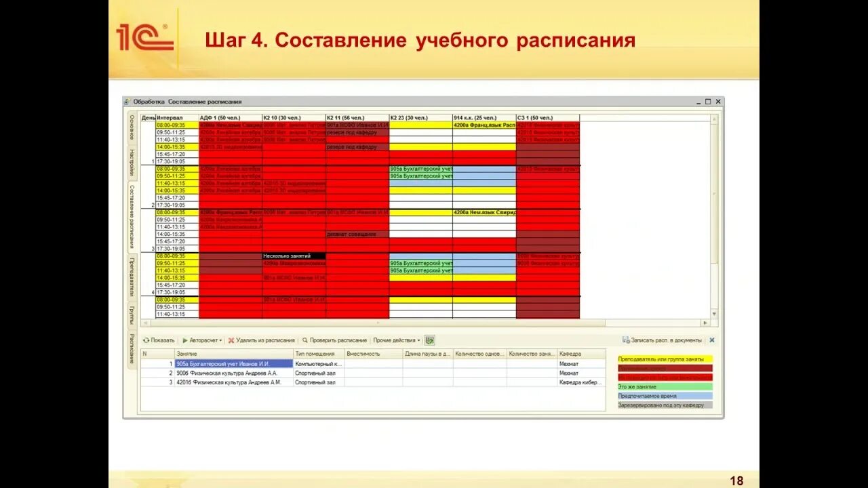The image size is (868, 488).
Task: Click the gray Зарезервировано под эту кафедру legend
Action: (x=665, y=405)
